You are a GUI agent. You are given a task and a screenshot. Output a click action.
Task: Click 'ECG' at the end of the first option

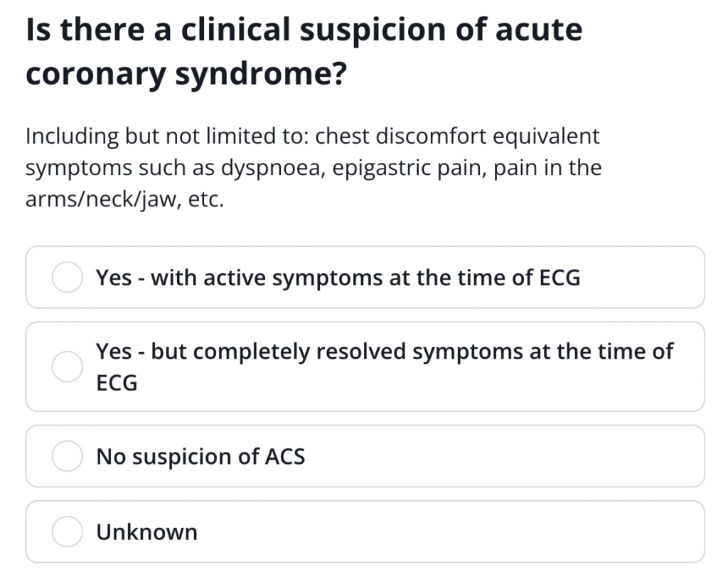pyautogui.click(x=560, y=277)
